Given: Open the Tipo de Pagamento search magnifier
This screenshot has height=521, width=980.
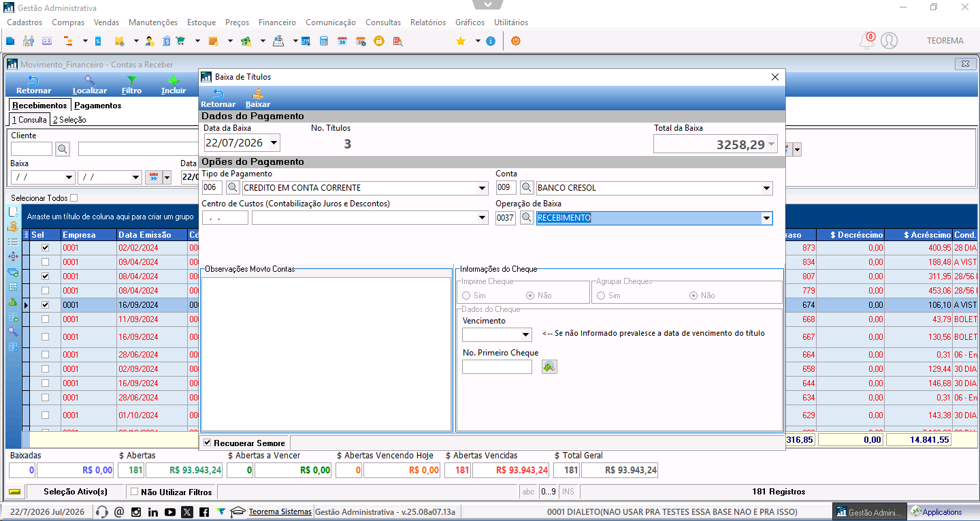Looking at the screenshot, I should (232, 188).
